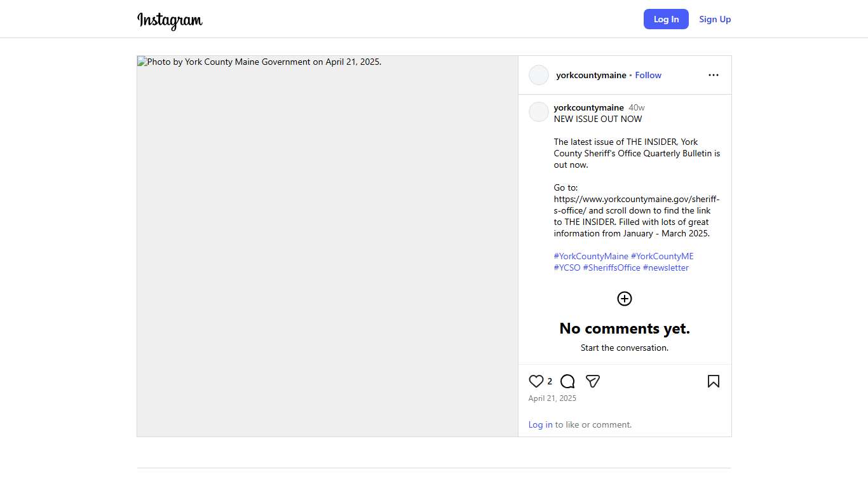Open yorkcountymaine username in post header
868x488 pixels.
coord(591,75)
